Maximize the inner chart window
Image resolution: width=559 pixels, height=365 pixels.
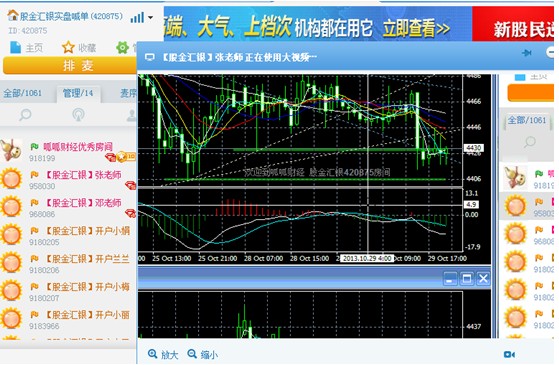466,278
